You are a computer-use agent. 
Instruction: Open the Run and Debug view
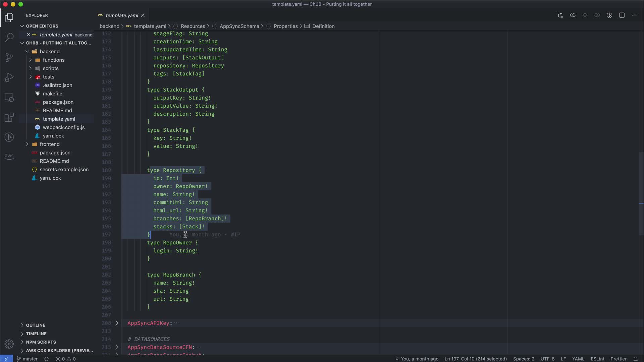click(x=9, y=77)
